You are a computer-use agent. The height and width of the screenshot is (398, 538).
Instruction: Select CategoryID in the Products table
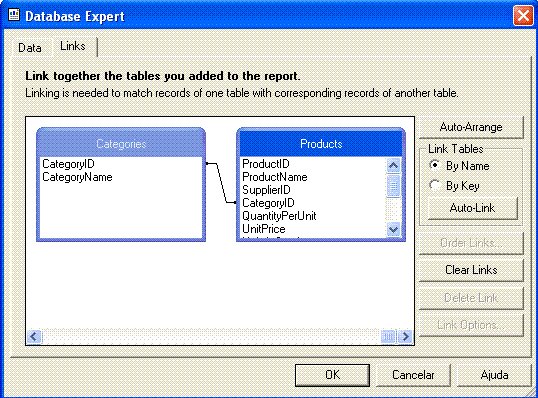(x=268, y=203)
